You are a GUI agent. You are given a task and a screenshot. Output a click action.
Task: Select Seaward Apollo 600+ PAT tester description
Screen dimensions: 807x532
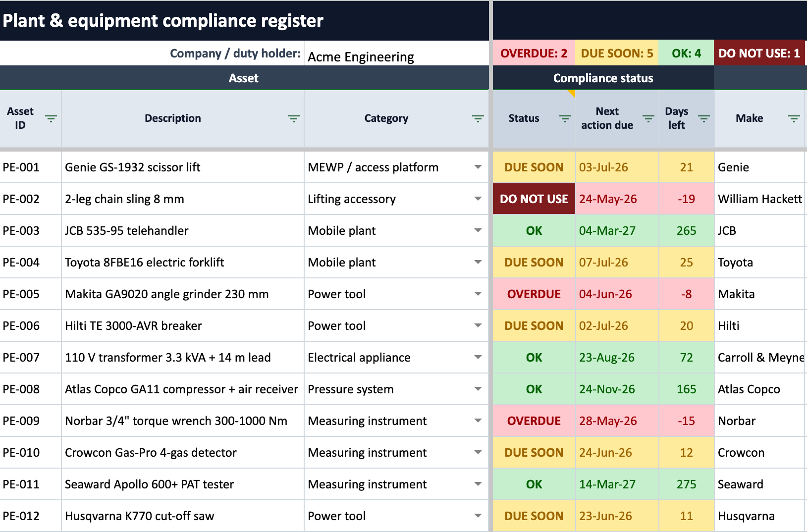point(183,484)
